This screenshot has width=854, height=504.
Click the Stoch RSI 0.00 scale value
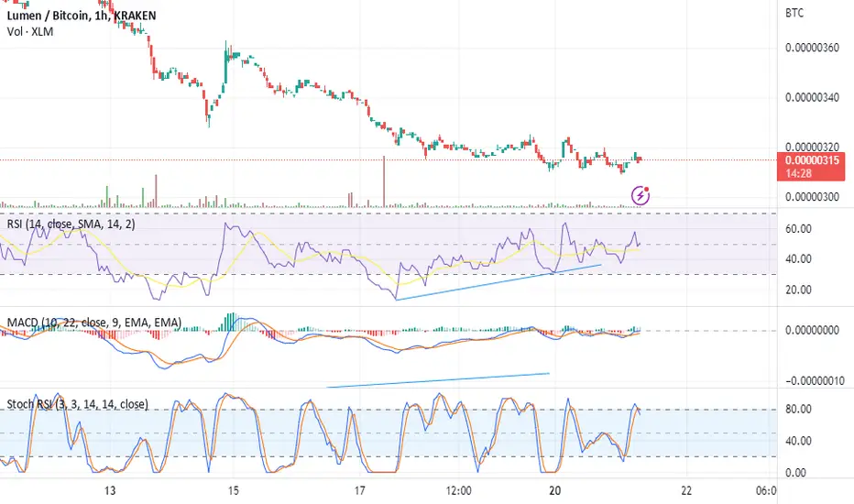[x=795, y=473]
